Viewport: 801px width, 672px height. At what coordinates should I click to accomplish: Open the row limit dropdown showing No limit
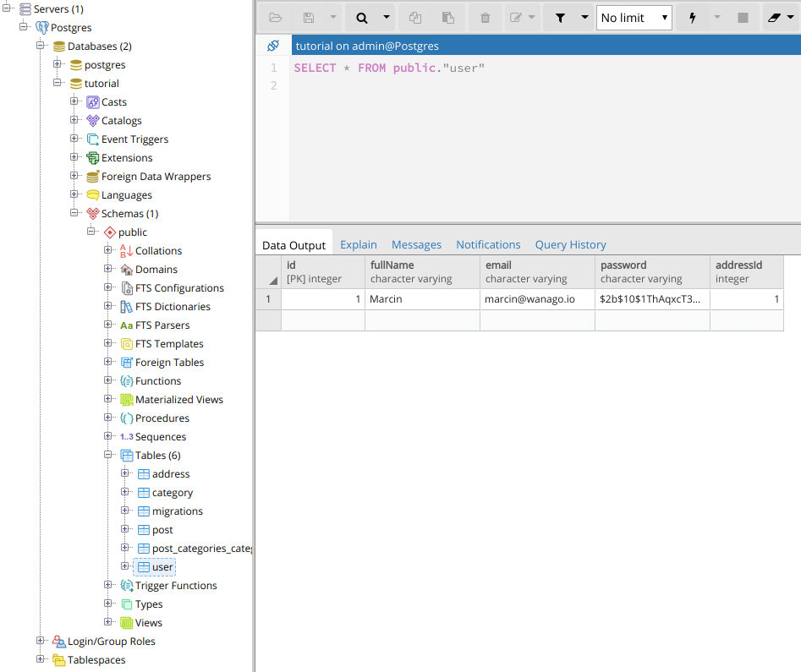tap(634, 16)
